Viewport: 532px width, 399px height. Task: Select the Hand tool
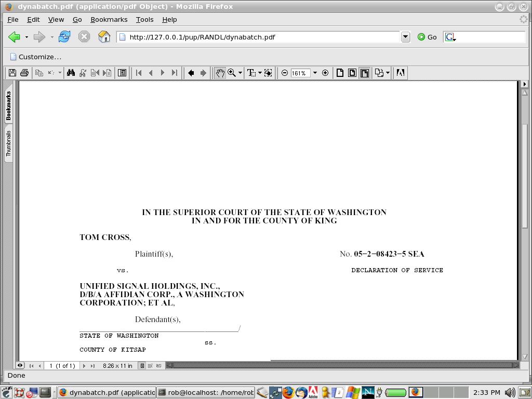[220, 73]
